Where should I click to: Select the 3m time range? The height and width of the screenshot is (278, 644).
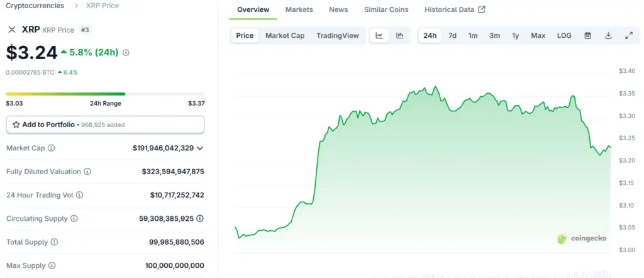tap(494, 36)
